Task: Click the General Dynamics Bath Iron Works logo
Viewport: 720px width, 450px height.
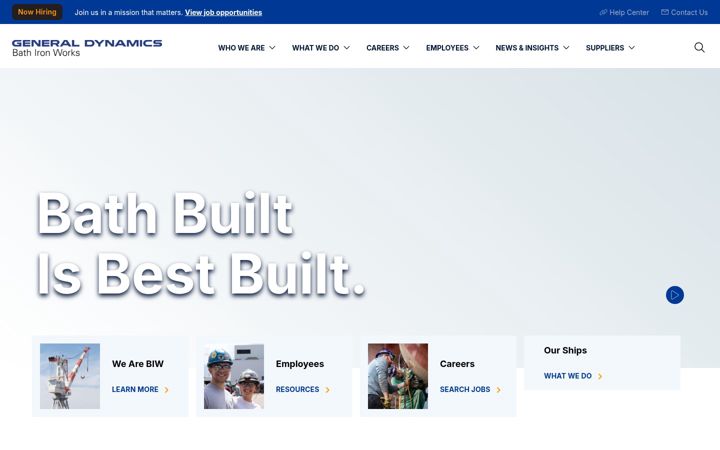Action: [87, 48]
